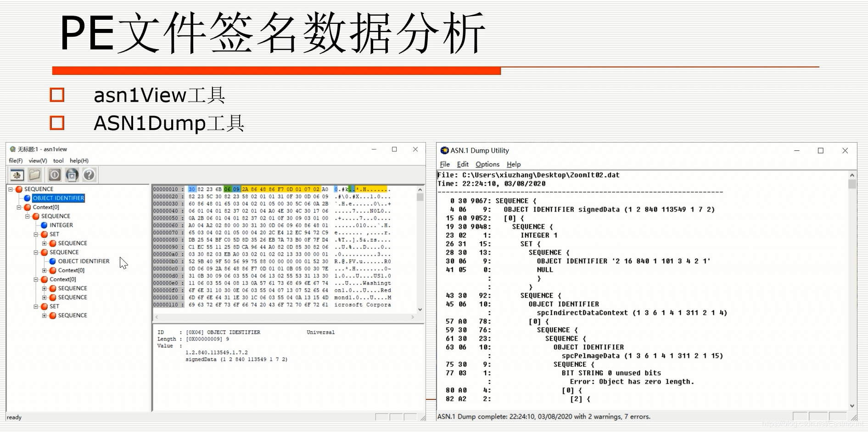Image resolution: width=868 pixels, height=432 pixels.
Task: Collapse the SET node below INTEGER
Action: (36, 234)
